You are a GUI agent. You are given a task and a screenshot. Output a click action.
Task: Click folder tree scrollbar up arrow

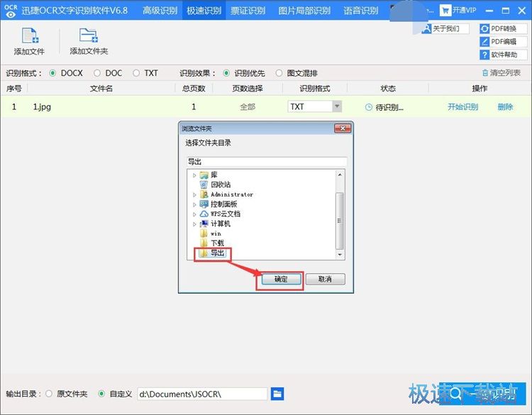tap(340, 175)
